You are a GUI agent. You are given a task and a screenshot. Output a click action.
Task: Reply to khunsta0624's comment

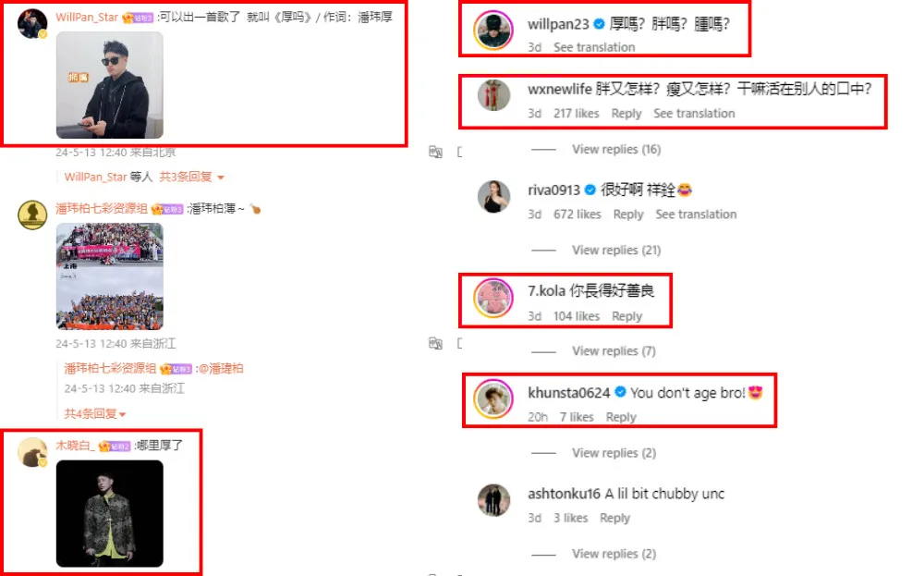[x=621, y=417]
